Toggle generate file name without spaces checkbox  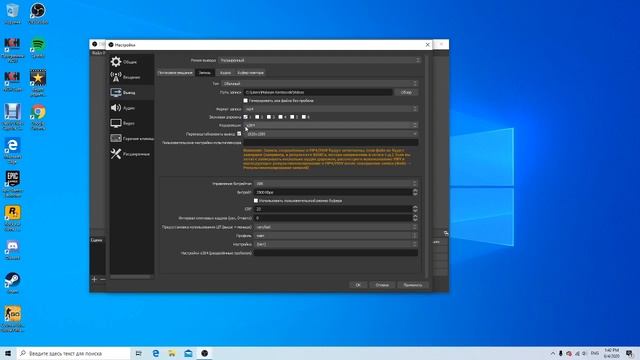pos(246,100)
